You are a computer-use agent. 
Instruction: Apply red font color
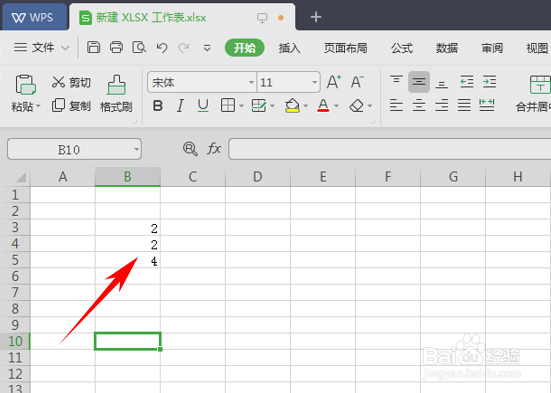tap(323, 105)
